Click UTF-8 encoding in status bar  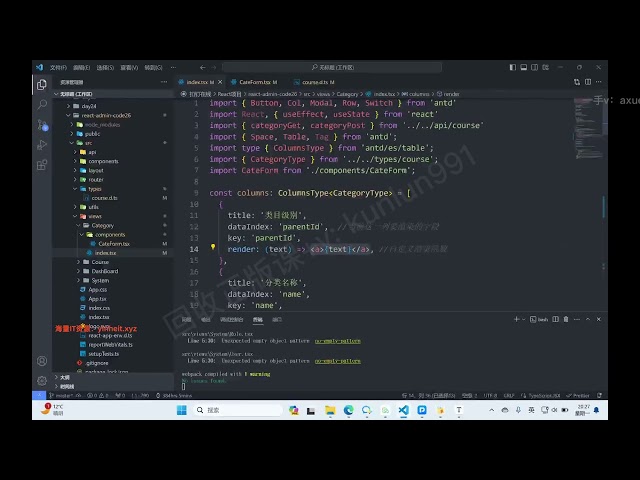[x=490, y=395]
